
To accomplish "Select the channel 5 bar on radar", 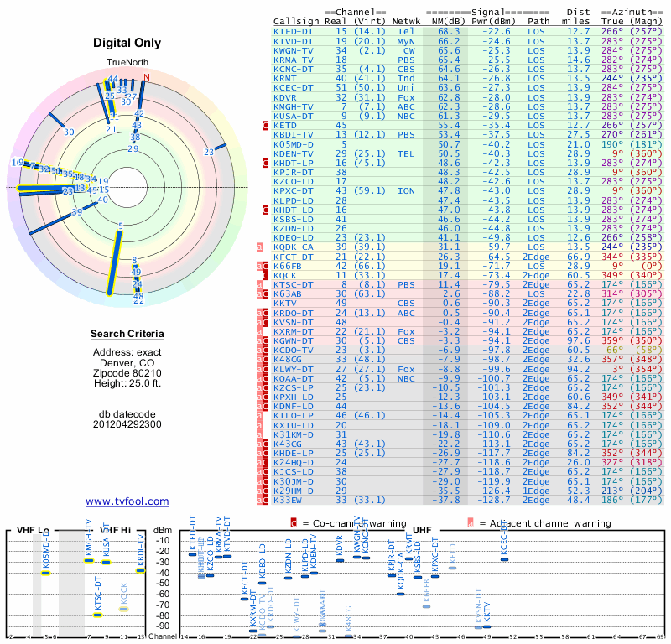I will click(114, 263).
